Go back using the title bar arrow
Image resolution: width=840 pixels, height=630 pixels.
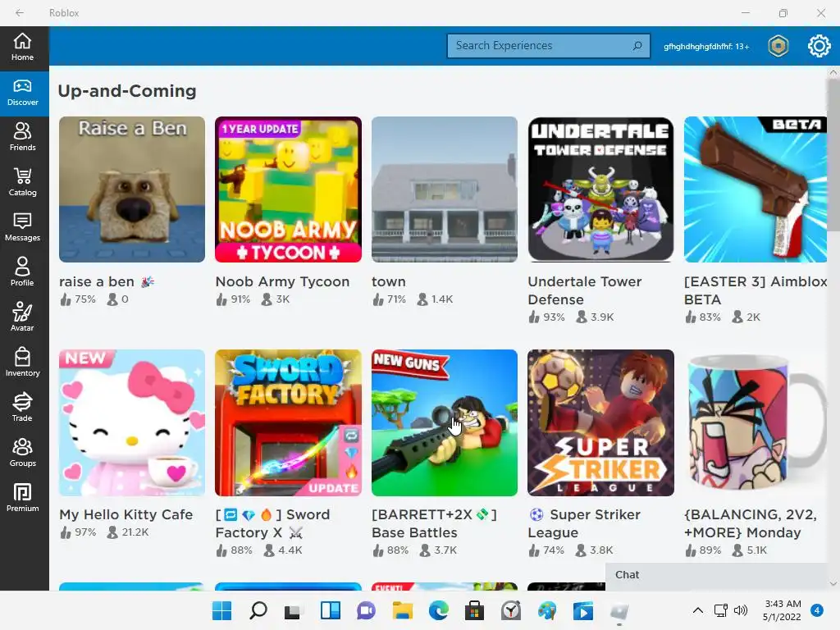tap(20, 13)
